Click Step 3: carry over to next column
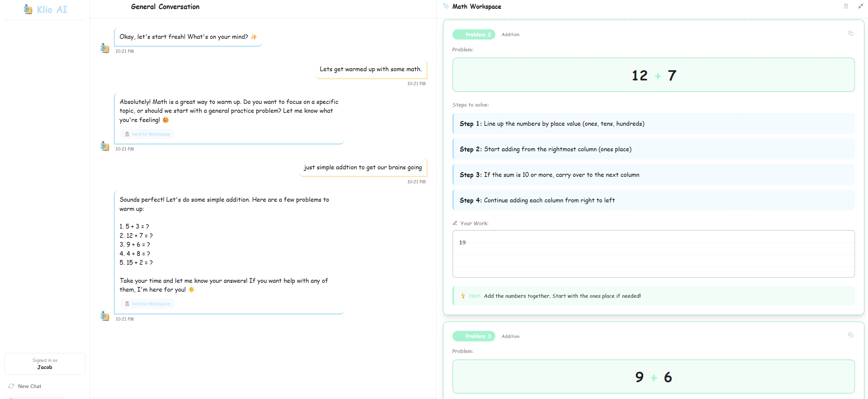The height and width of the screenshot is (399, 868). coord(653,174)
